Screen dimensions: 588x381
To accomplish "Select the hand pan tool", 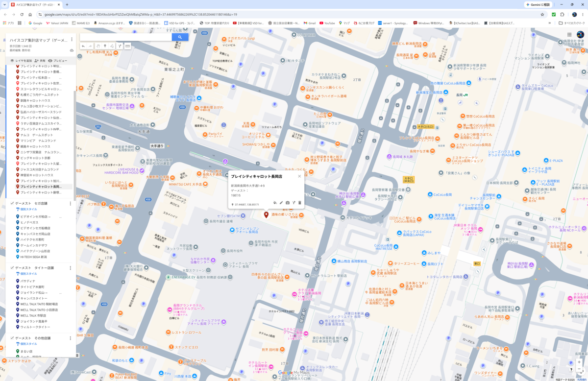I will point(98,46).
